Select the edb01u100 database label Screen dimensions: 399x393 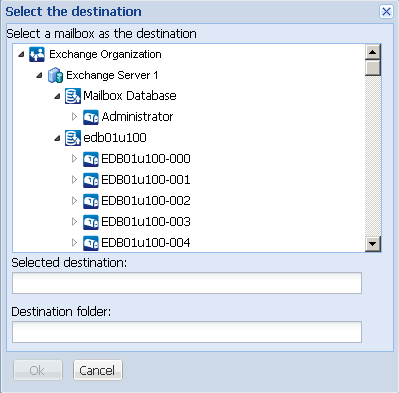115,138
